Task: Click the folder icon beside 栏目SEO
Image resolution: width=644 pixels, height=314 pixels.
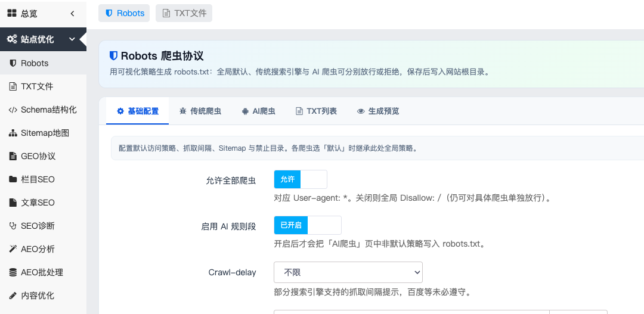Action: [x=13, y=179]
